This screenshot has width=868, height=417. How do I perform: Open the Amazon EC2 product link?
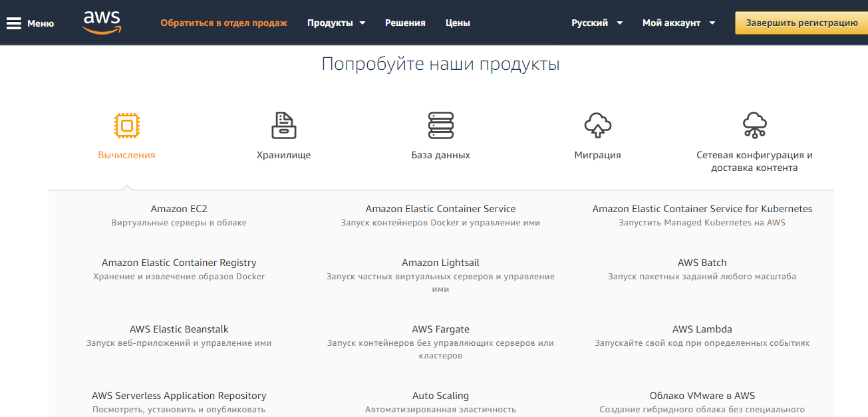[x=178, y=208]
